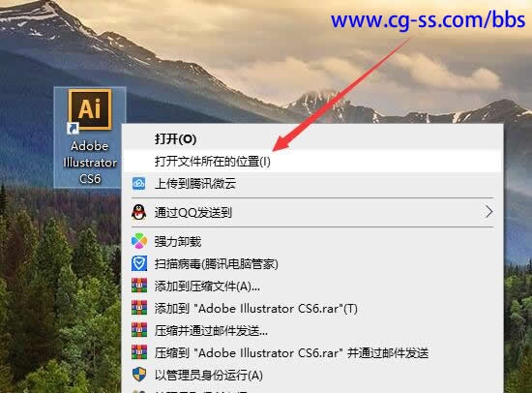The height and width of the screenshot is (393, 532).
Task: Click the blue shield icon for 扫描病毒
Action: [x=139, y=263]
